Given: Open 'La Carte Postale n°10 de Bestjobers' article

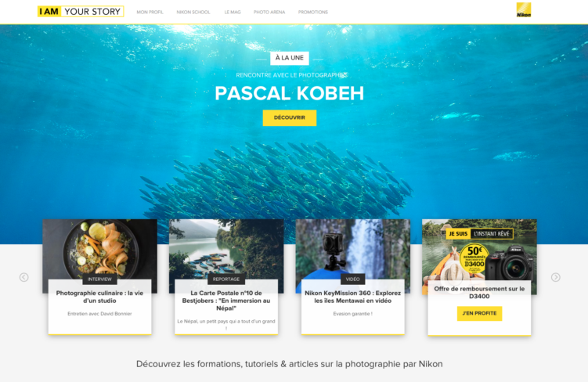Looking at the screenshot, I should pyautogui.click(x=226, y=301).
